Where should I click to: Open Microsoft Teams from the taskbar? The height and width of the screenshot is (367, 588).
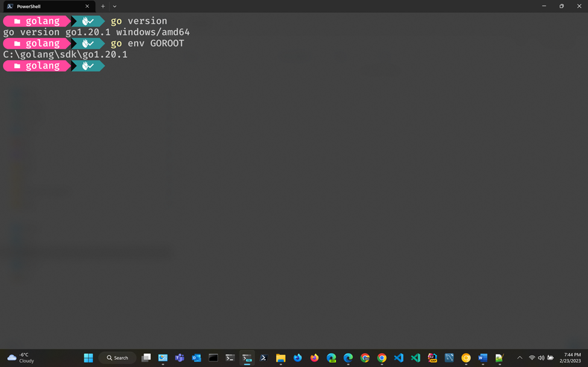point(180,357)
